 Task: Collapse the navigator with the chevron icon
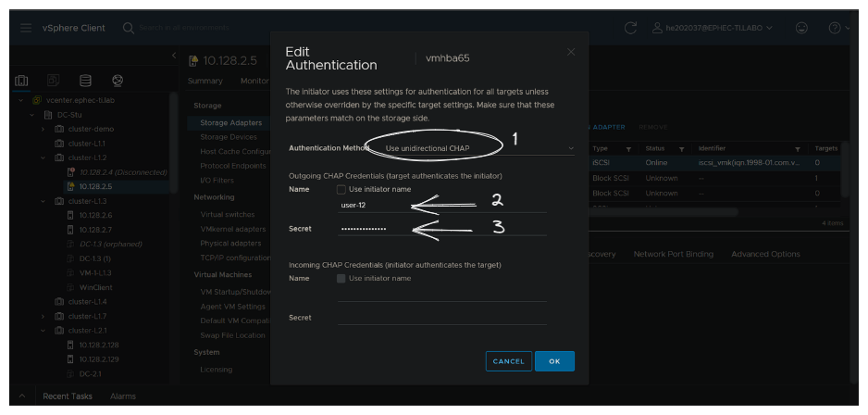pos(174,56)
